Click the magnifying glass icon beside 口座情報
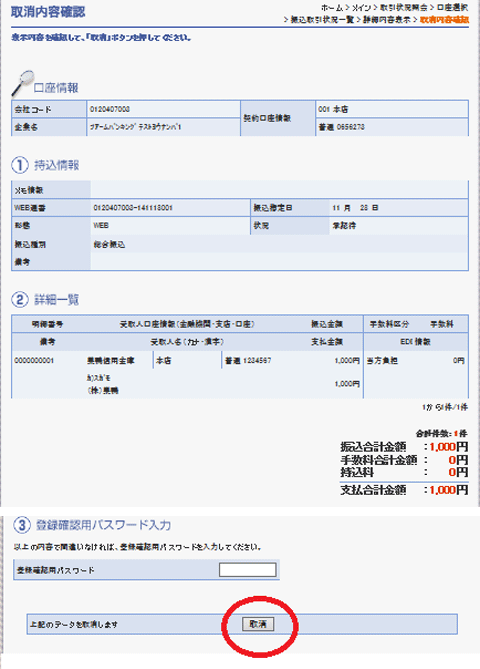480x669 pixels. pos(22,83)
